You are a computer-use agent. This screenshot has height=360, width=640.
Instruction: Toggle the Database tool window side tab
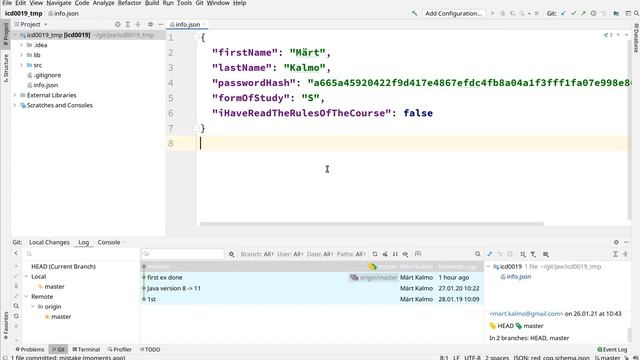(636, 38)
